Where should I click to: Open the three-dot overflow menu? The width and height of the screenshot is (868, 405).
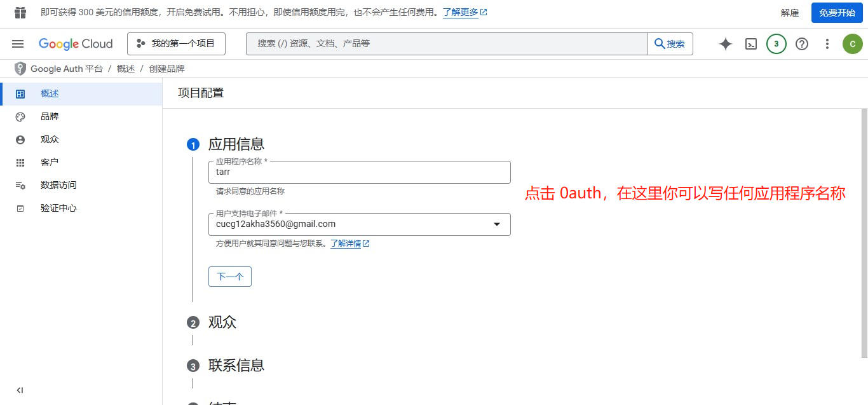point(827,44)
